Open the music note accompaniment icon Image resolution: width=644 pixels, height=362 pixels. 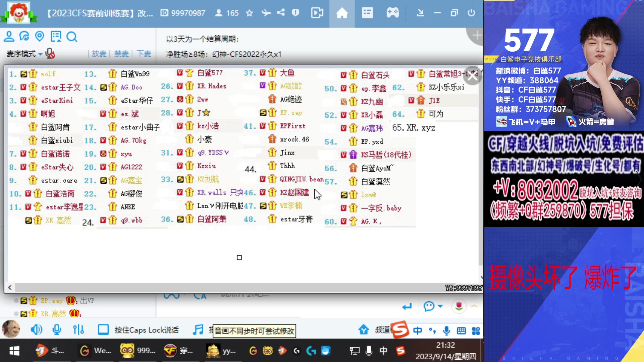click(198, 329)
